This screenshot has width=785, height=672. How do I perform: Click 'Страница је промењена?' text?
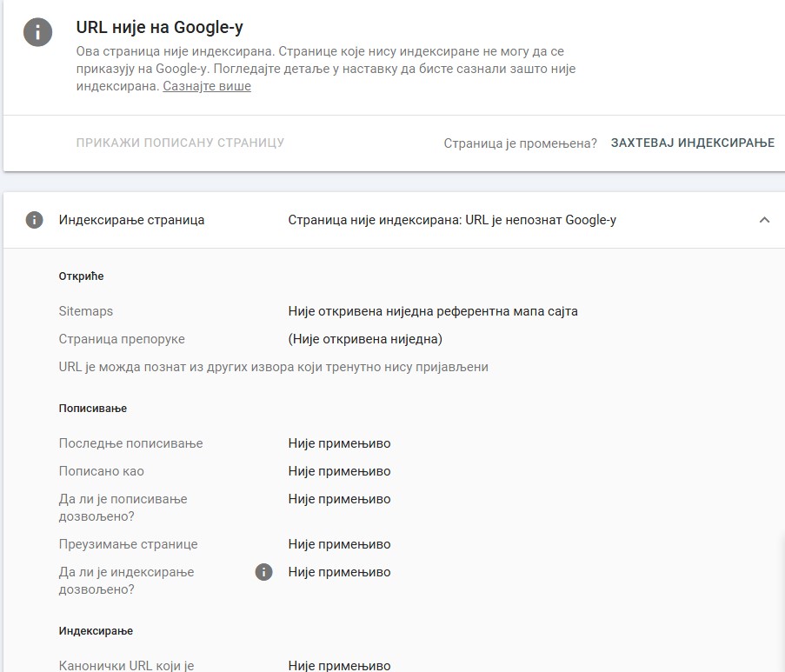[x=520, y=143]
